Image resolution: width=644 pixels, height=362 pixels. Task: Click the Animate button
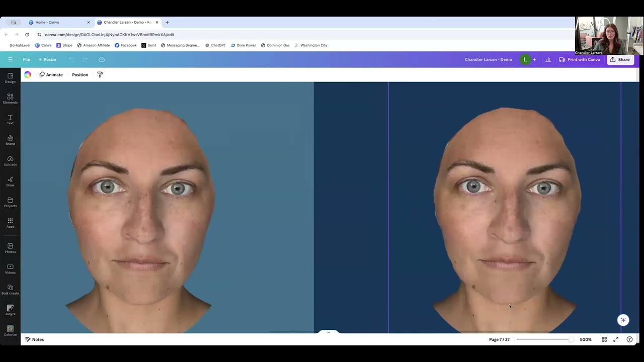click(51, 74)
